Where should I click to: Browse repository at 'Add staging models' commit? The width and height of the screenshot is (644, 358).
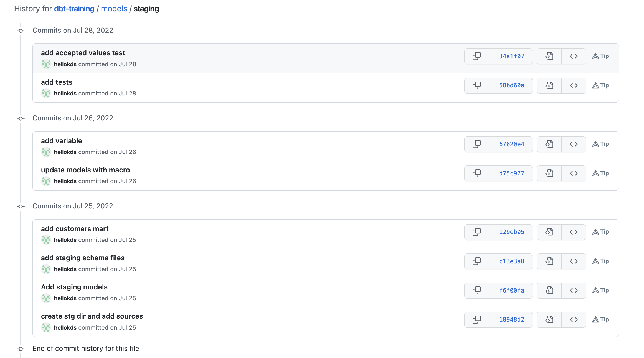click(574, 291)
